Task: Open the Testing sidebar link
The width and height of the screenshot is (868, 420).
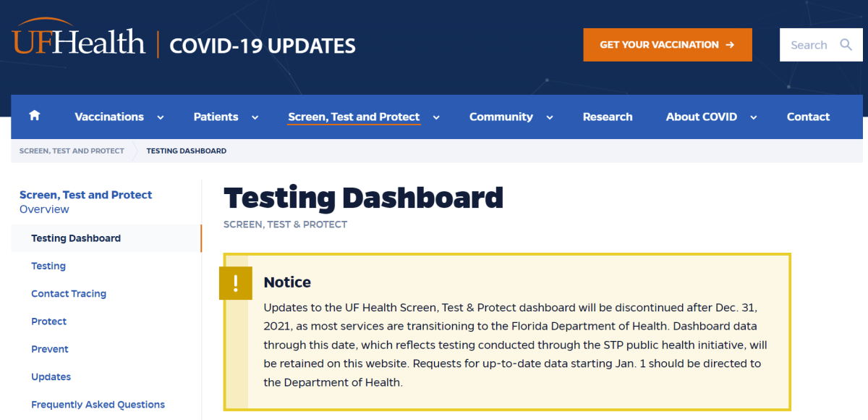Action: pos(48,266)
